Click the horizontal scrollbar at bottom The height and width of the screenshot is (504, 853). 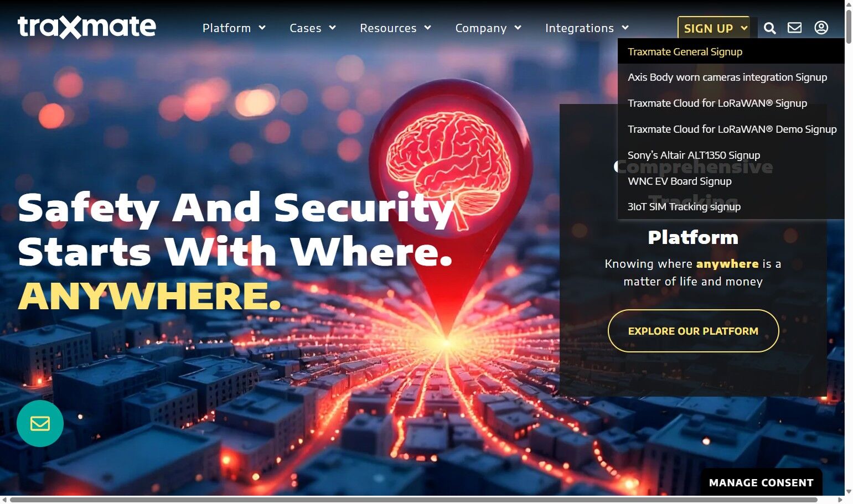coord(414,500)
